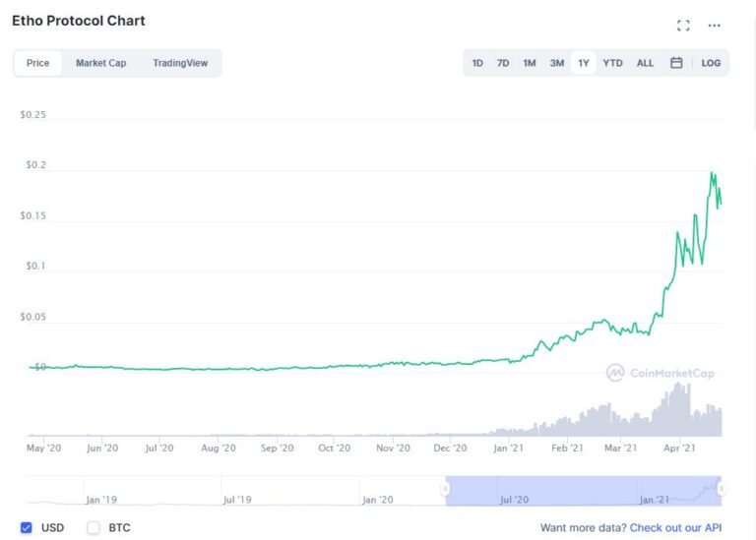Select the 3M time range

pos(557,63)
